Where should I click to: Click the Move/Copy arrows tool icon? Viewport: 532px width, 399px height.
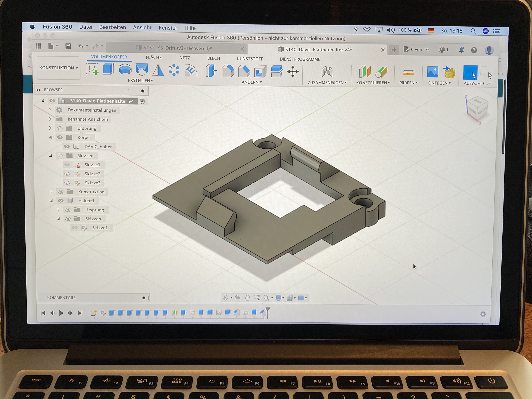point(293,72)
